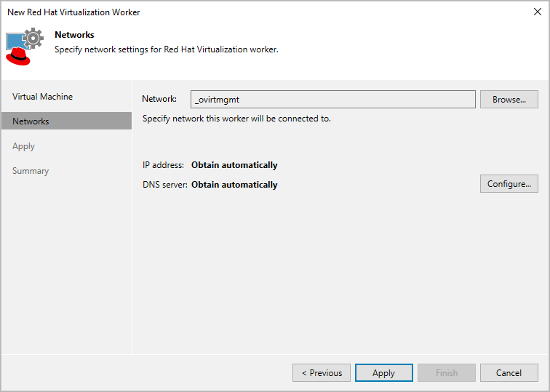Click 'Obtain automatically' beside DNS server
The height and width of the screenshot is (392, 550).
[x=234, y=185]
